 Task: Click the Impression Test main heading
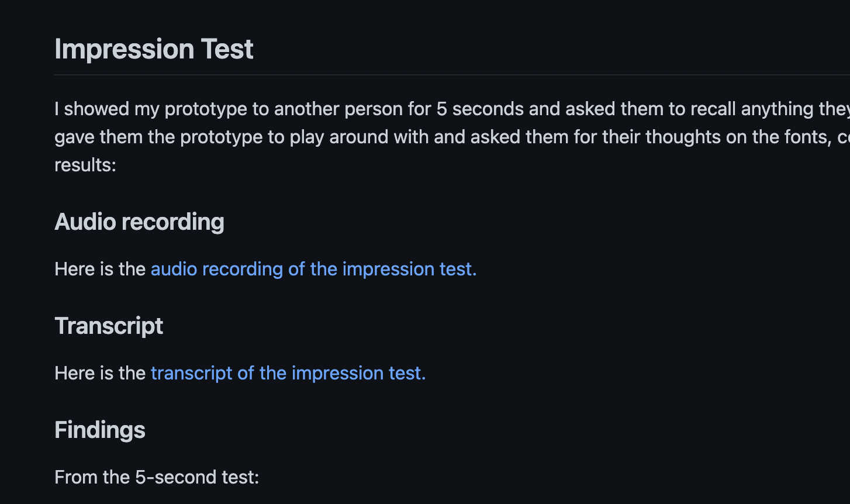pyautogui.click(x=154, y=49)
